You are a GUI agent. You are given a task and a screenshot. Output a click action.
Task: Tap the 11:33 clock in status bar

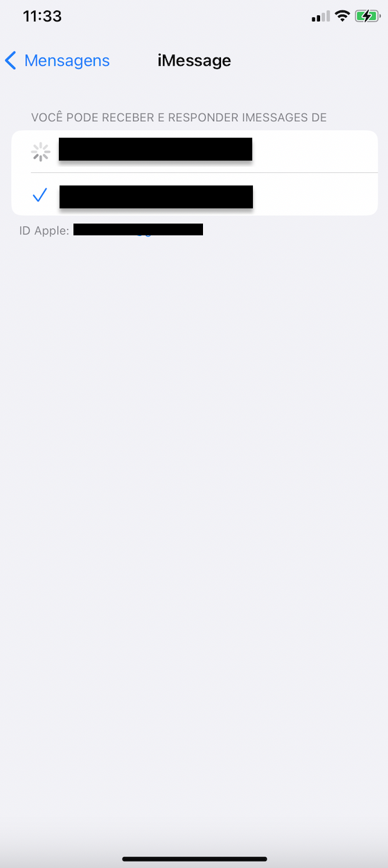[x=42, y=16]
